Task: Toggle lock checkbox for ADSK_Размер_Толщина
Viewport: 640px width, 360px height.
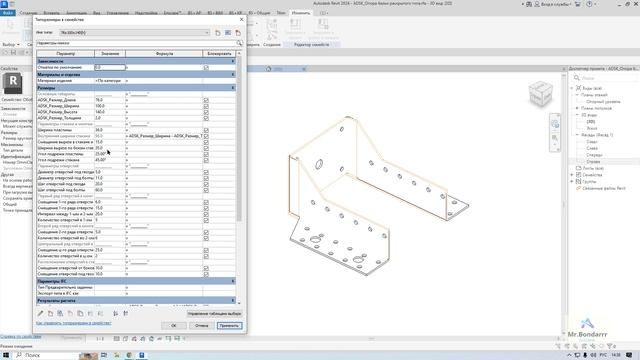Action: pyautogui.click(x=206, y=118)
